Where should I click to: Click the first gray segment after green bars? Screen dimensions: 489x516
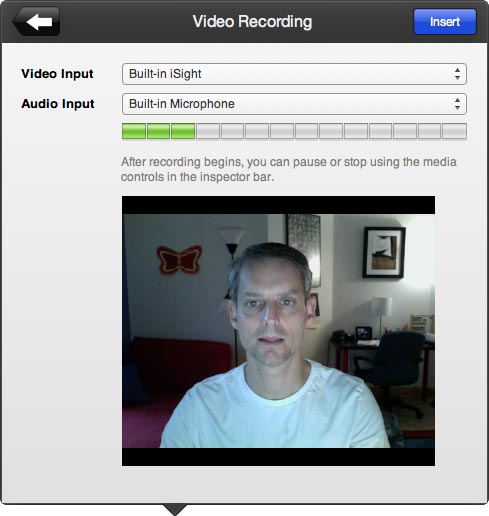tap(208, 131)
